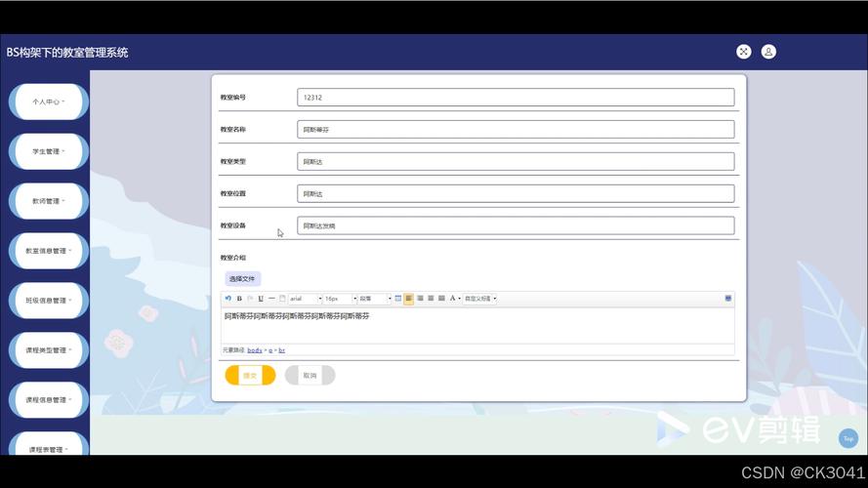Open the 自定义标题 custom heading dropdown
Viewport: 868px width, 488px height.
[x=480, y=299]
